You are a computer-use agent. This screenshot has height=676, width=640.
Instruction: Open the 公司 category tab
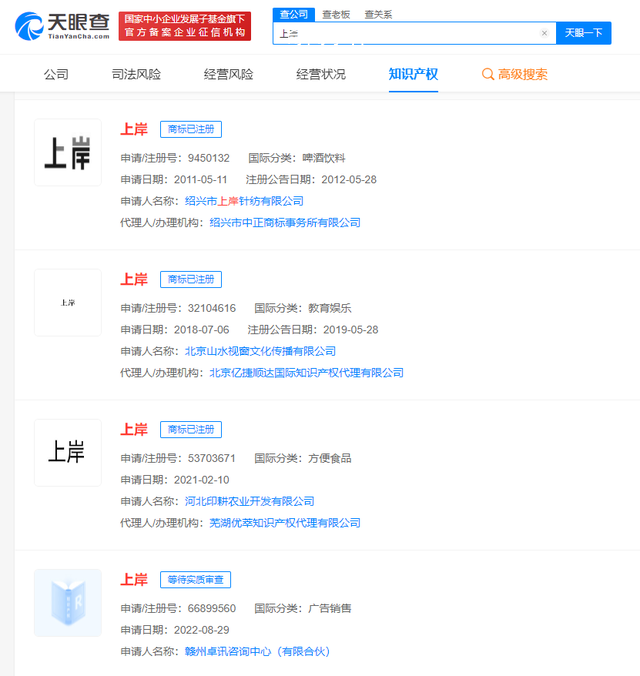pos(56,75)
